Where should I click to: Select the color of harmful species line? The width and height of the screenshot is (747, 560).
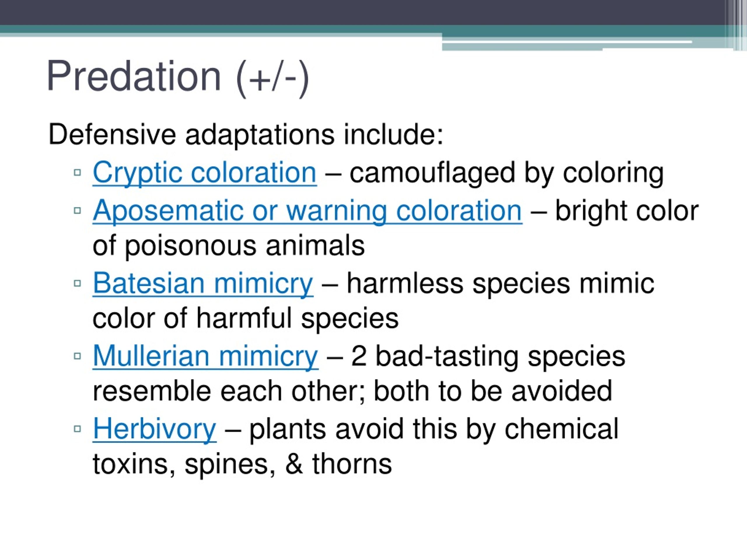click(245, 319)
